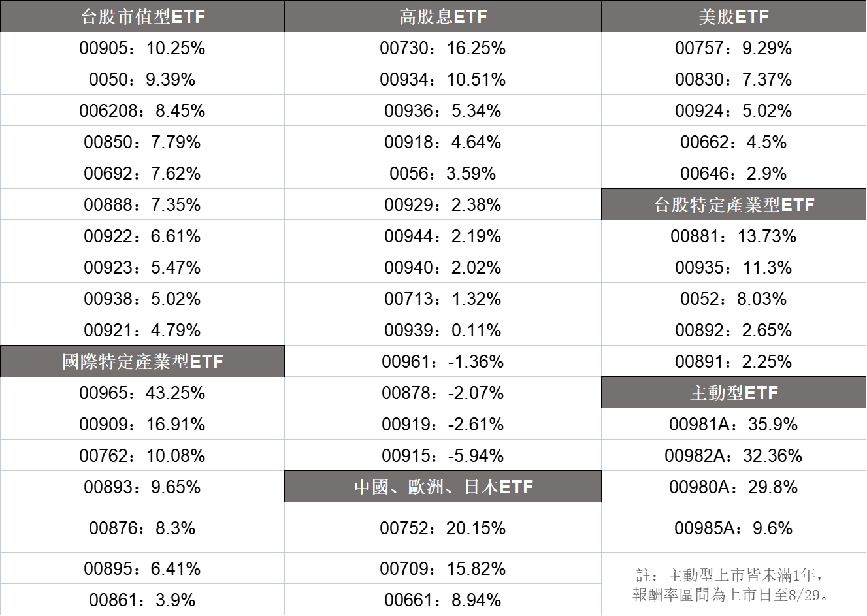The height and width of the screenshot is (616, 867).
Task: Select the cell 0050：9.39%
Action: coord(142,79)
